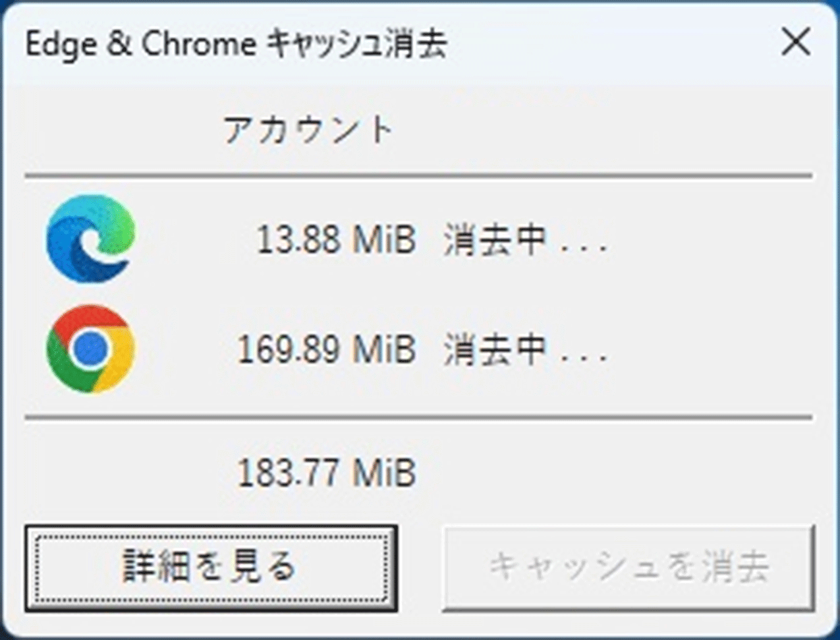
Task: Click the separator line above the total
Action: [418, 418]
